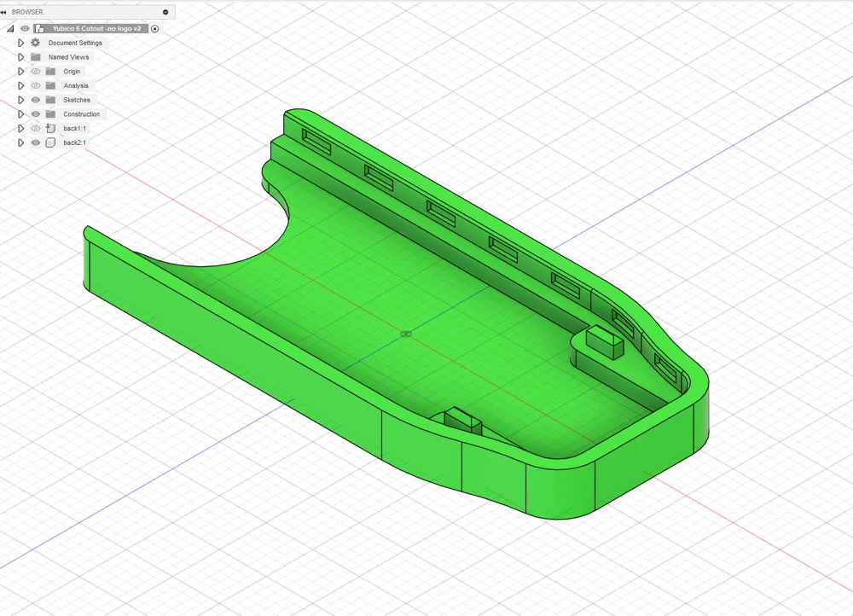Click the back1:1 linked component icon
The width and height of the screenshot is (853, 616).
point(50,129)
